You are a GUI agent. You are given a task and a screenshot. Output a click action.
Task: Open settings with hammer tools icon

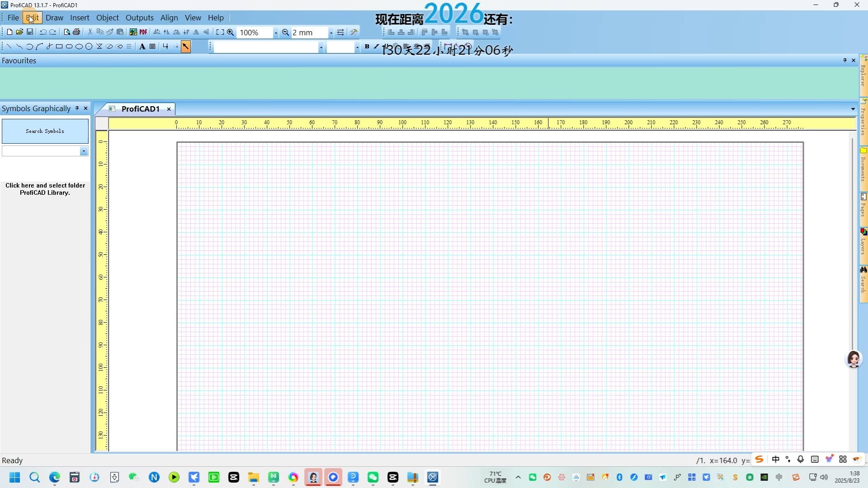point(354,32)
